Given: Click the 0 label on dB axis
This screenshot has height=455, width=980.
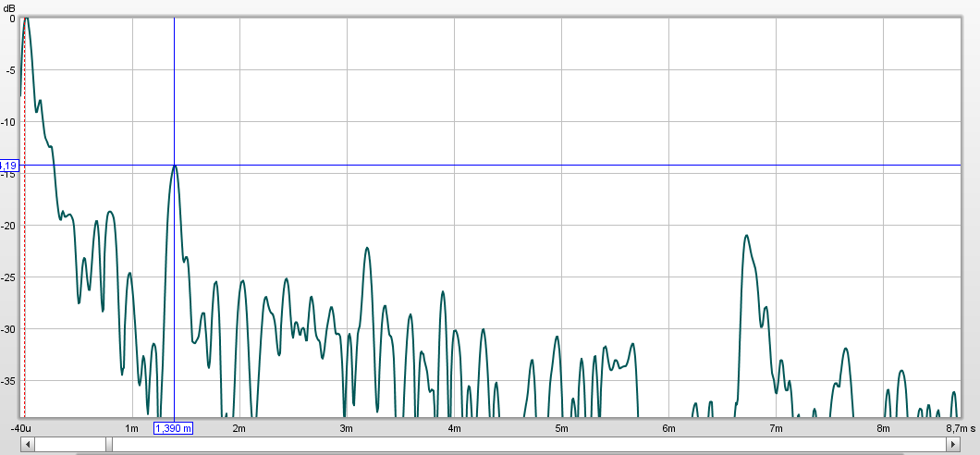Looking at the screenshot, I should point(13,18).
